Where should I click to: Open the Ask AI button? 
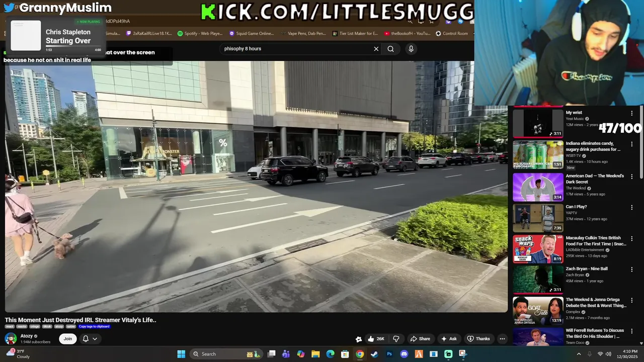(x=448, y=339)
